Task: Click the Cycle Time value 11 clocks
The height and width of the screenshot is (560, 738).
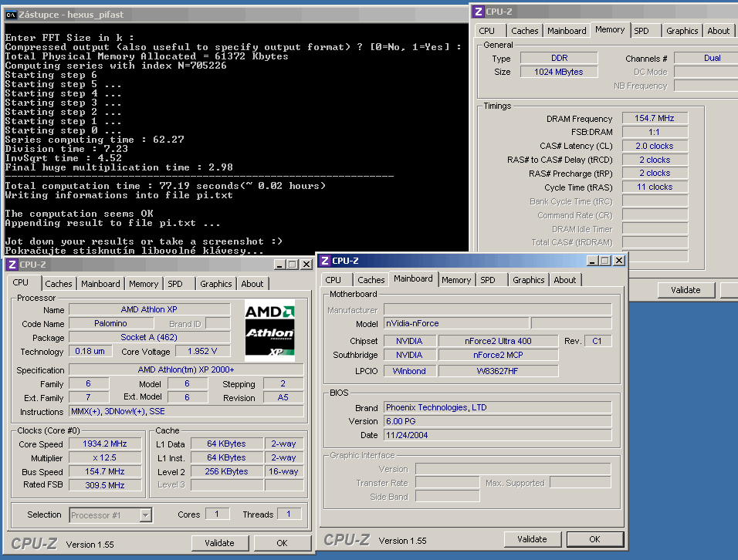Action: [x=655, y=187]
